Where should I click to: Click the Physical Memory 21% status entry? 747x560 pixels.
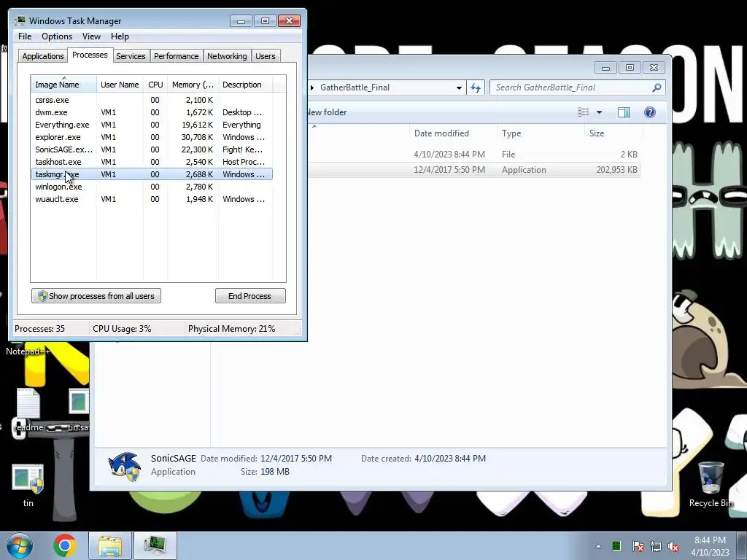click(231, 329)
